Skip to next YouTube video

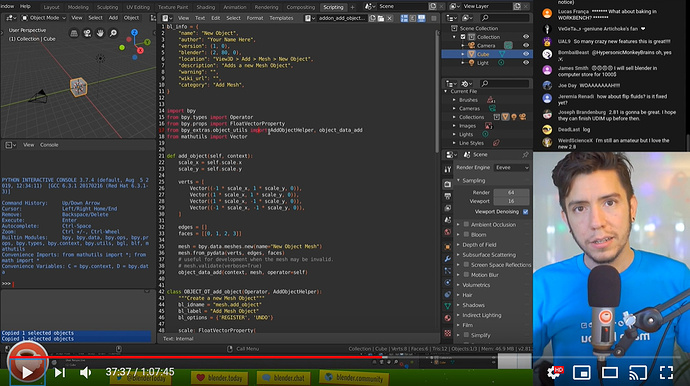[59, 372]
